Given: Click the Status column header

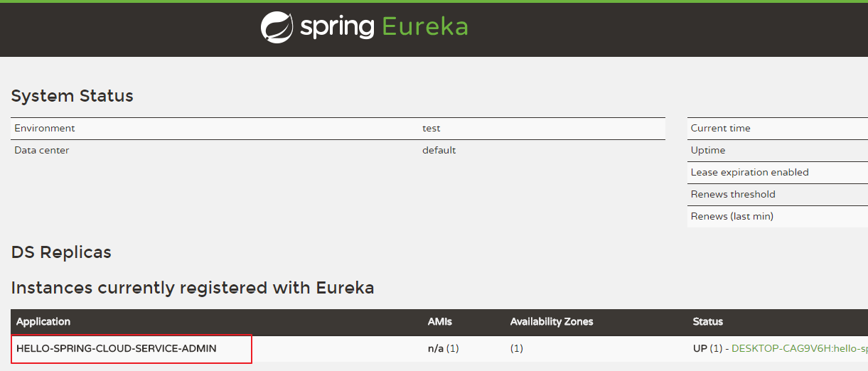Looking at the screenshot, I should coord(708,322).
